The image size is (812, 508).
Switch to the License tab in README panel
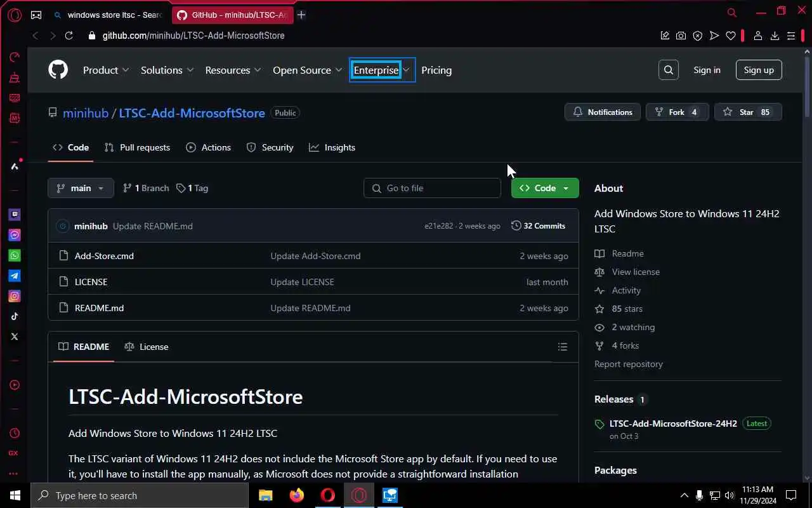coord(147,347)
